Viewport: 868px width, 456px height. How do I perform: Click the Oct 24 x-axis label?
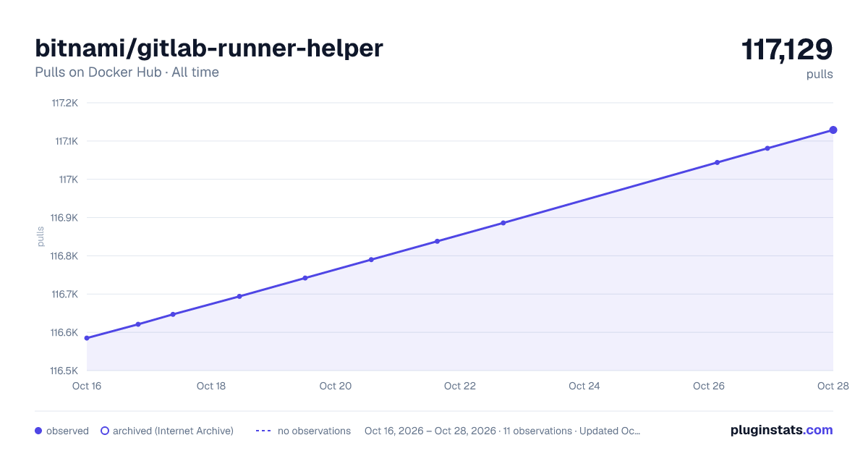click(x=584, y=386)
